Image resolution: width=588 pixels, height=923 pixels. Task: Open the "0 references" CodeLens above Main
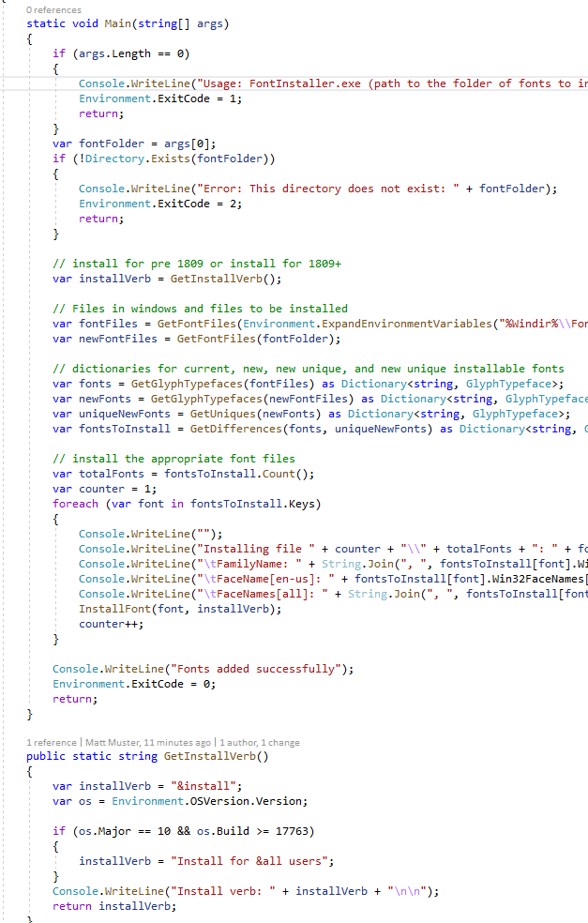(53, 9)
